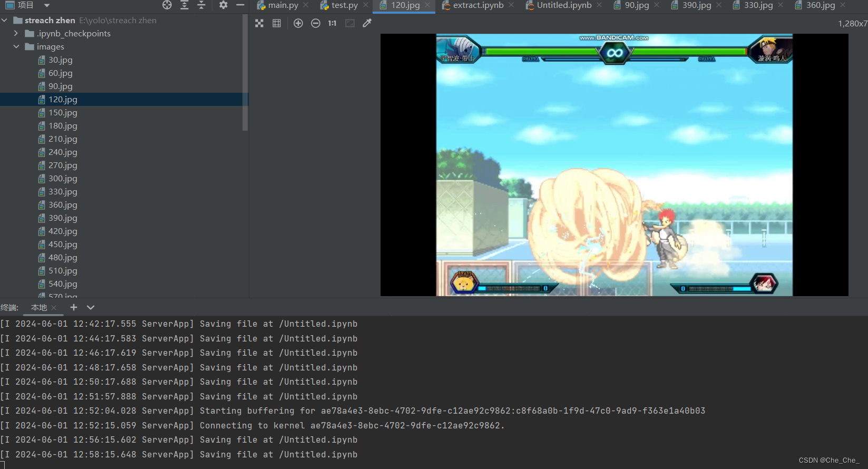Close the 330.jpg tab
The width and height of the screenshot is (868, 469).
click(x=781, y=5)
